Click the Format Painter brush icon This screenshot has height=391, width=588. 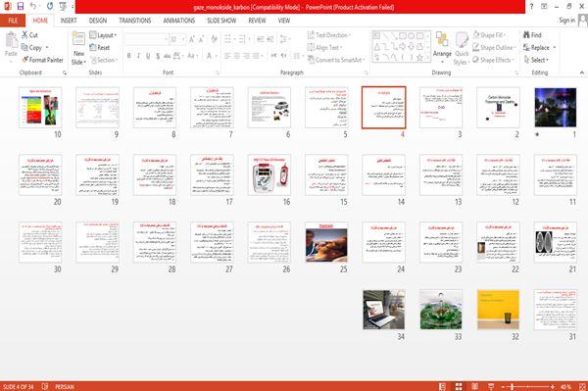point(24,60)
